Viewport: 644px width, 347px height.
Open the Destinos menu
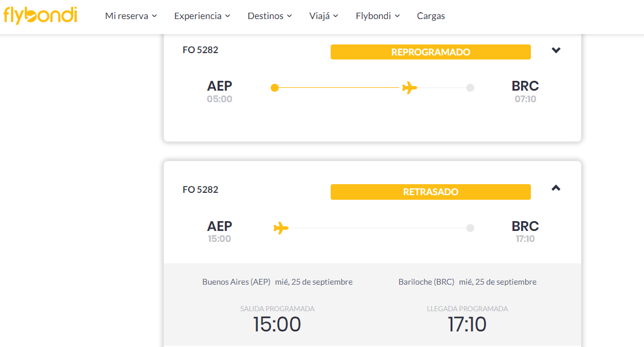click(x=269, y=16)
